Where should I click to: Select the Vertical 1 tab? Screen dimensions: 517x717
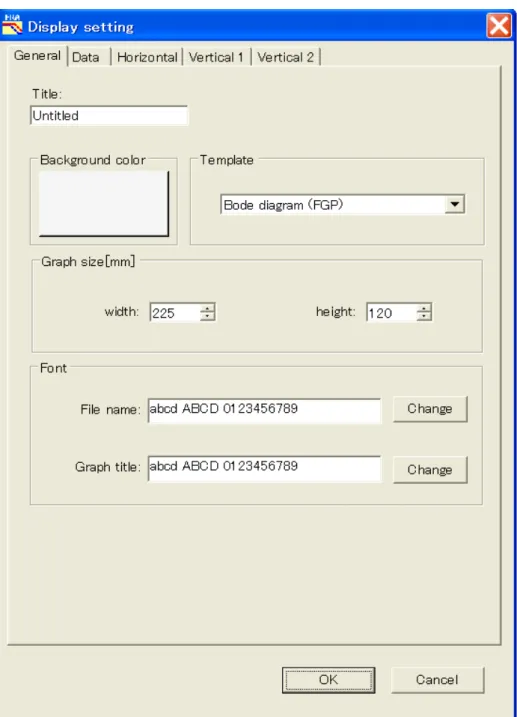(216, 57)
